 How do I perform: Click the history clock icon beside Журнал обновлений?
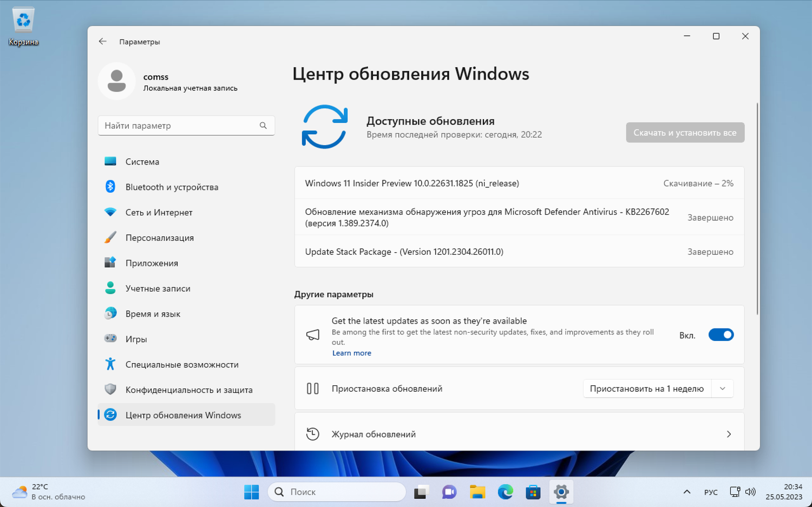[313, 434]
